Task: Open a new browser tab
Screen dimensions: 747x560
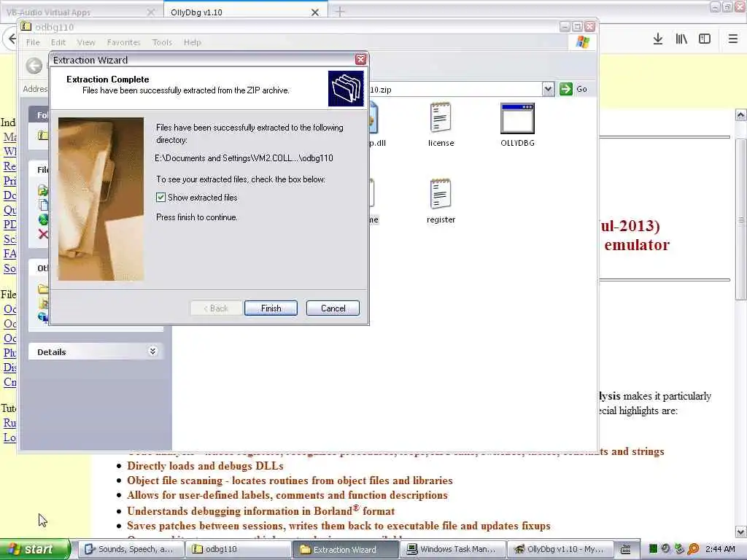Action: (x=340, y=12)
